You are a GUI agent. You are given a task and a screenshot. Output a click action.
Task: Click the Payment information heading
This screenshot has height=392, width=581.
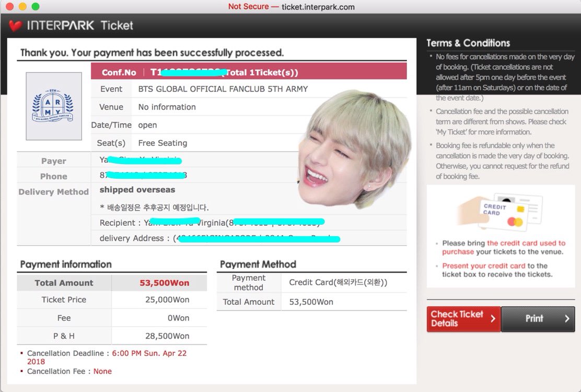tap(66, 264)
